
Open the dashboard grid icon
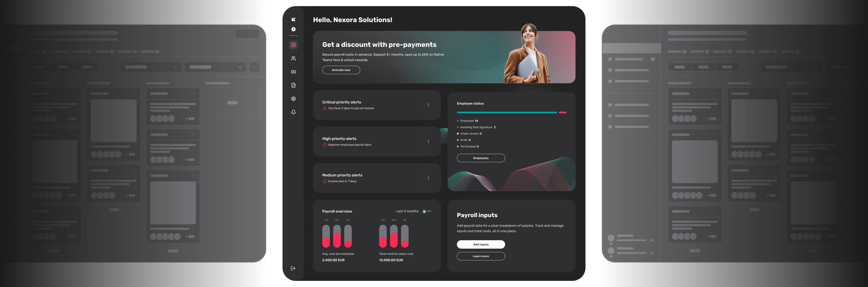293,45
